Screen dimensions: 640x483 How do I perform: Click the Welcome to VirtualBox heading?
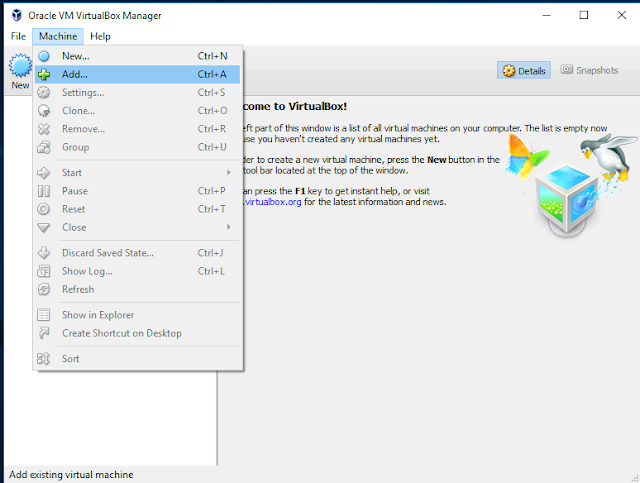tap(294, 106)
